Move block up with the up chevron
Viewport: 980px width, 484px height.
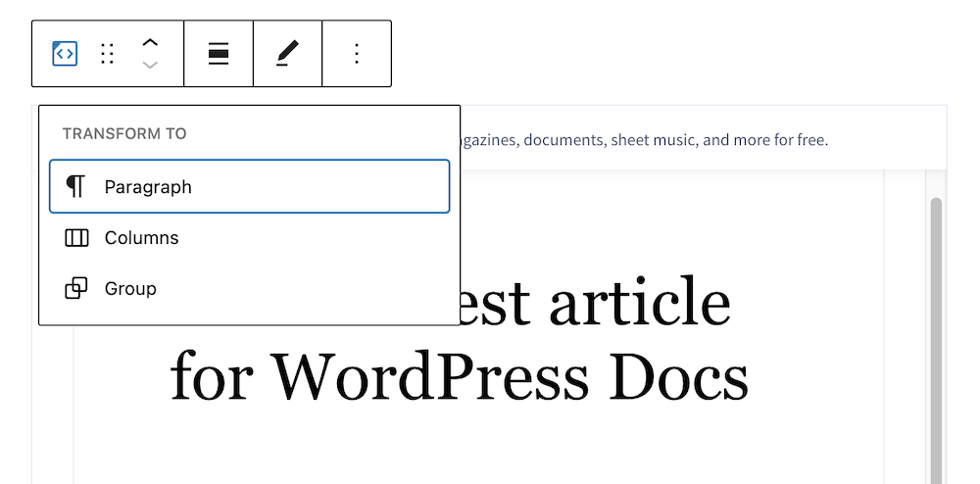coord(150,42)
